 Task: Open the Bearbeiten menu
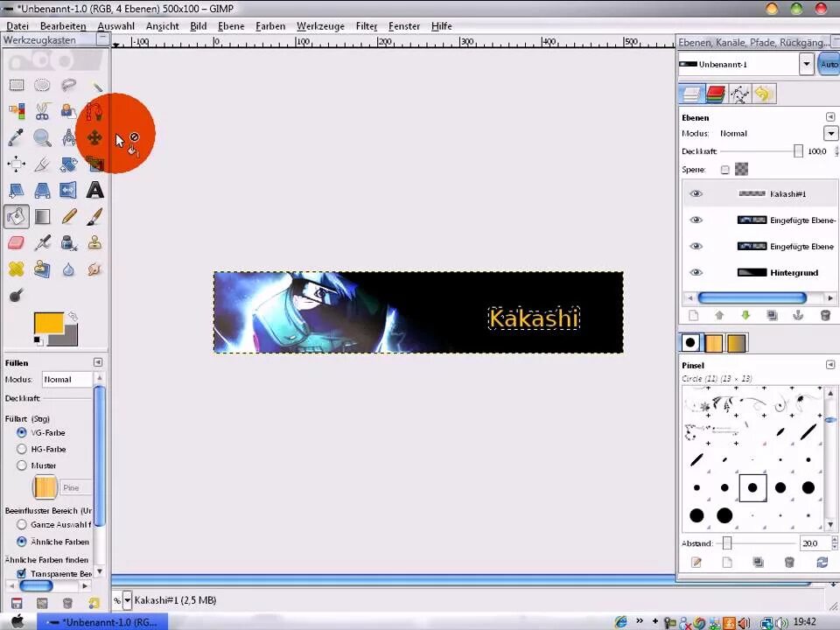63,25
